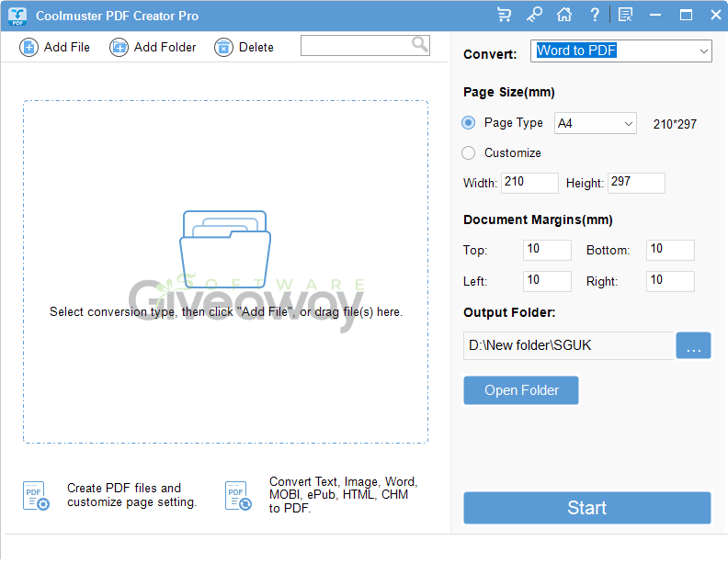
Task: Select the Page Type radio button
Action: (469, 123)
